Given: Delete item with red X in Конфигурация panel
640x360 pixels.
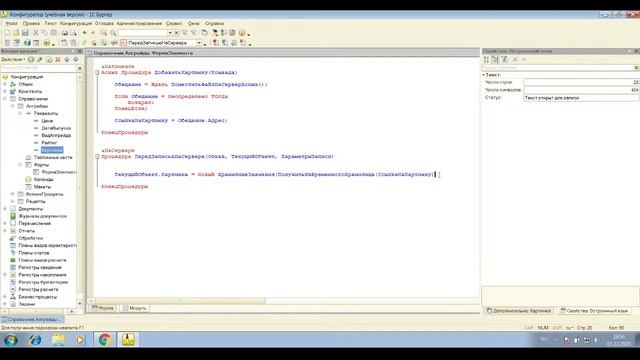Looking at the screenshot, I should pyautogui.click(x=58, y=60).
